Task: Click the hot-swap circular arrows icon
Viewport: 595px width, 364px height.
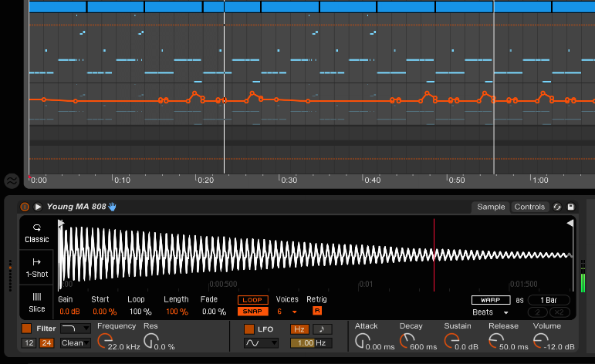Action: coord(557,207)
